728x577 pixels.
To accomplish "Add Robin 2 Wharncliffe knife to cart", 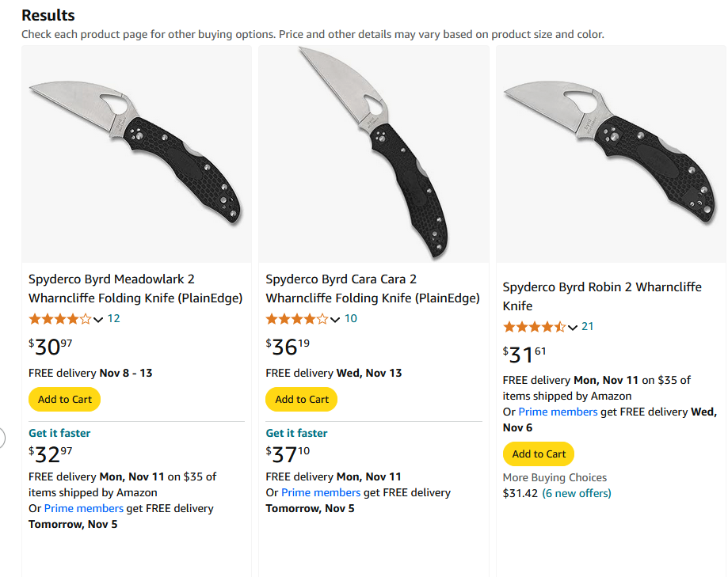I will click(x=539, y=454).
